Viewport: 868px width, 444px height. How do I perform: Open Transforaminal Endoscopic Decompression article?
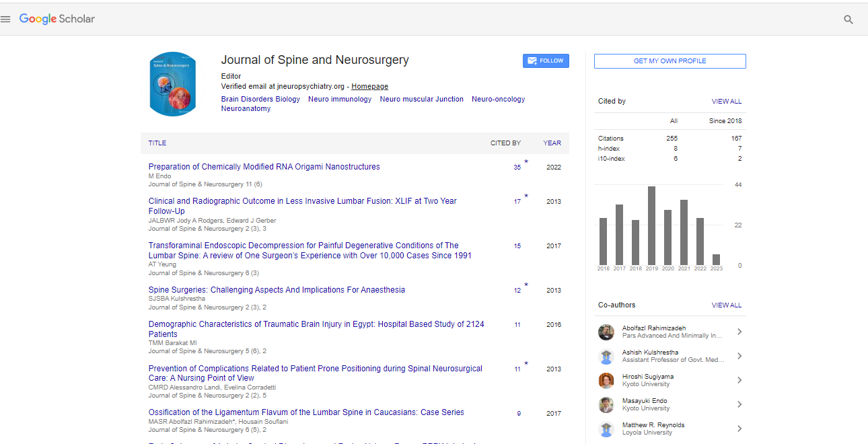click(310, 250)
